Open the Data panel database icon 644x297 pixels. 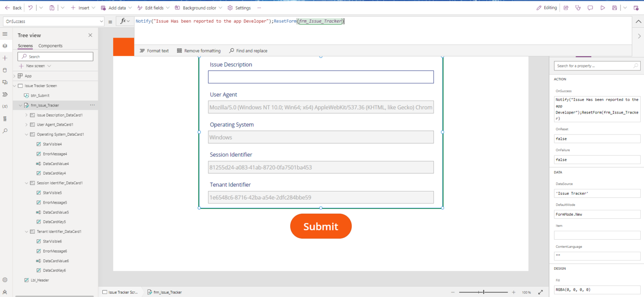click(5, 70)
